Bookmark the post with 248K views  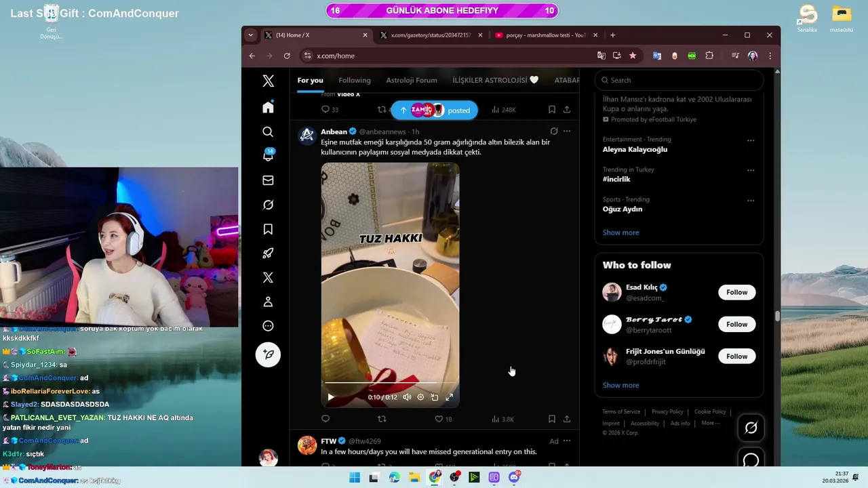pos(552,109)
